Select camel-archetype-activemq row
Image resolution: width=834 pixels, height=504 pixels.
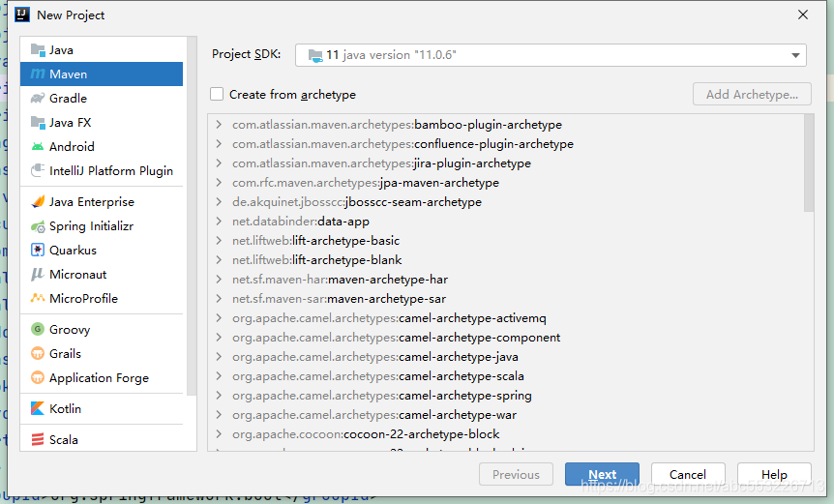tap(389, 318)
